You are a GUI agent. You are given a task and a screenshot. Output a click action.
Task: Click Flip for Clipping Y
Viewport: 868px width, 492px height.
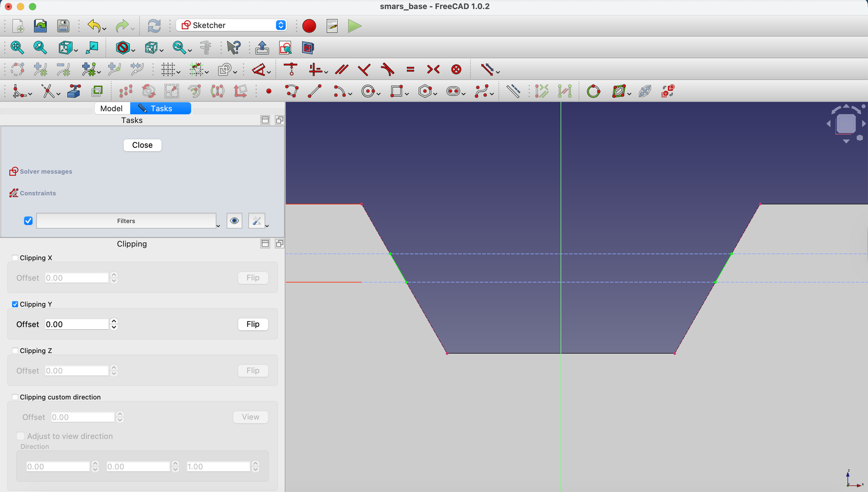[x=253, y=324]
